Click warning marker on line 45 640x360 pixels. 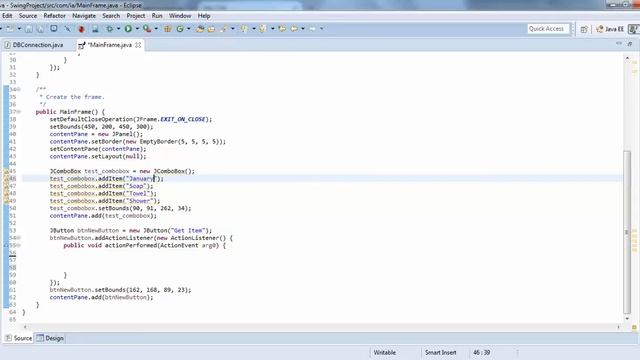point(6,171)
